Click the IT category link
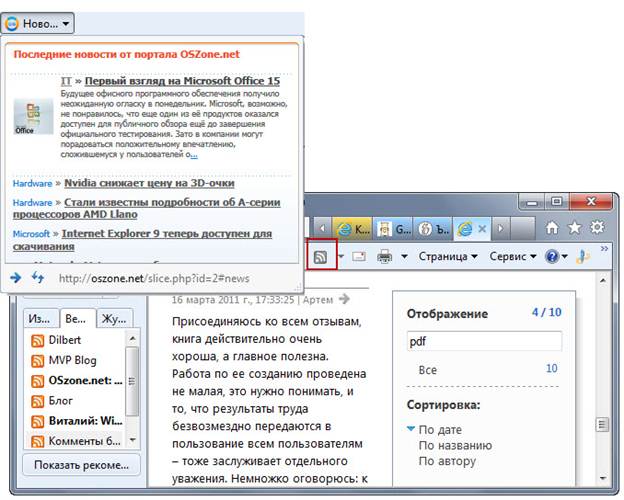This screenshot has width=624, height=500. (x=66, y=81)
